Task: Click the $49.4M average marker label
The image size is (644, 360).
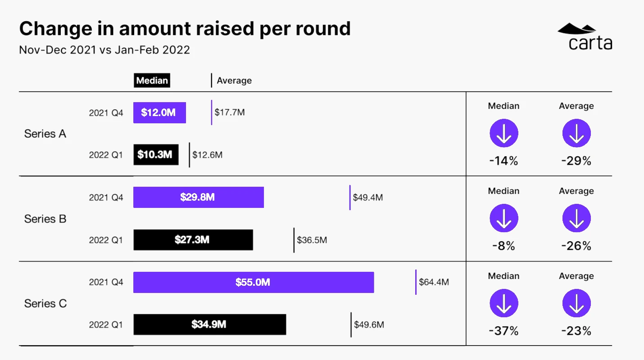Action: [367, 198]
